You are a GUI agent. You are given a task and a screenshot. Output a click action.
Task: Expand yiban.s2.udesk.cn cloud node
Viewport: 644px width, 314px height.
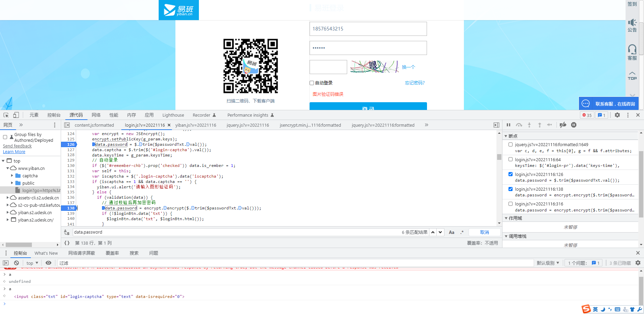(x=8, y=212)
